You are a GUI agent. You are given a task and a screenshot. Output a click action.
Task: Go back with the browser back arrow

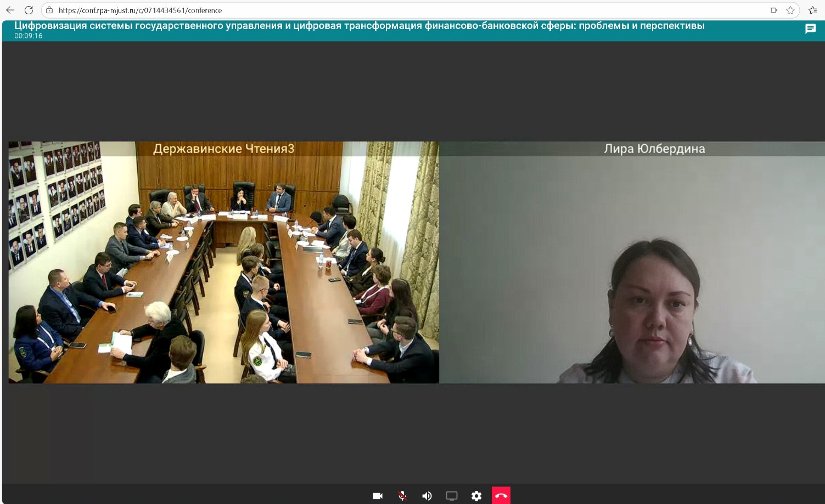pyautogui.click(x=10, y=10)
